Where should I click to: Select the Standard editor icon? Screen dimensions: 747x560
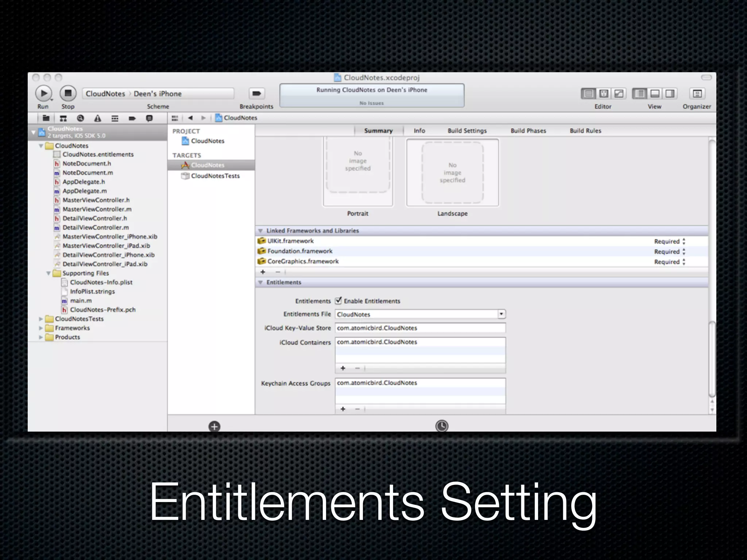point(588,94)
